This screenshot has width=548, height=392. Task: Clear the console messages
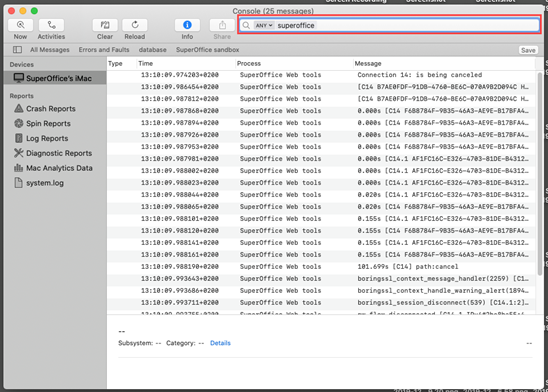tap(105, 25)
